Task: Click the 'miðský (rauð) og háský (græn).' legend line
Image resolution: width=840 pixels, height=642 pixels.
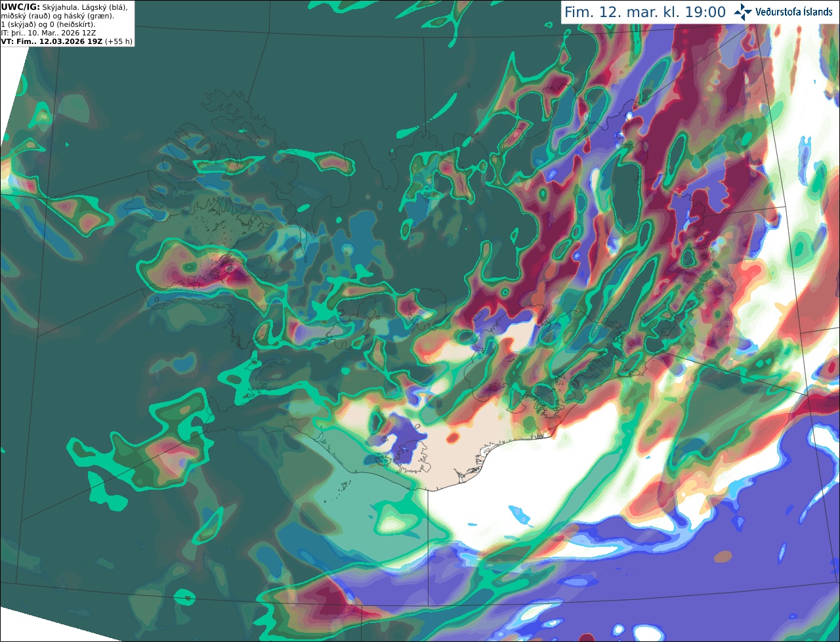Action: pos(57,16)
